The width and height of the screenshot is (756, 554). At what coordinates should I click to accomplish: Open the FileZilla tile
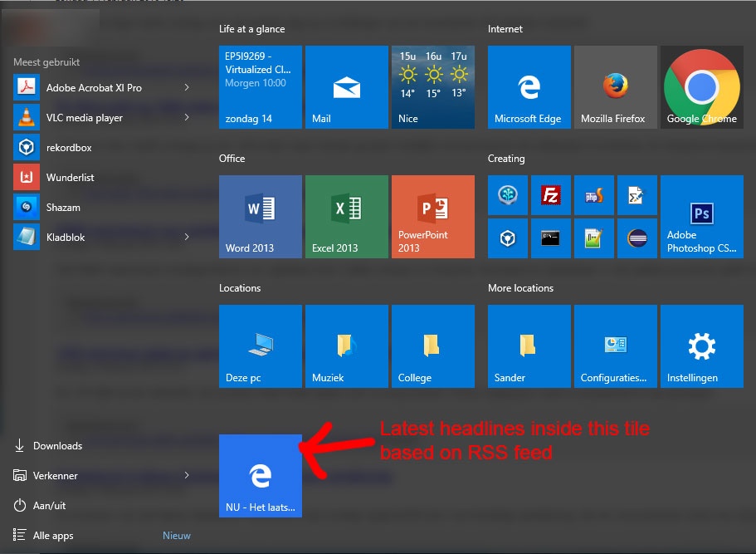(x=550, y=195)
